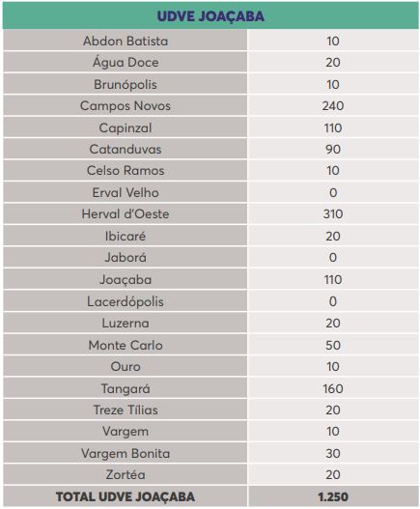Click the Água Doce cell
This screenshot has width=420, height=509.
[x=126, y=62]
